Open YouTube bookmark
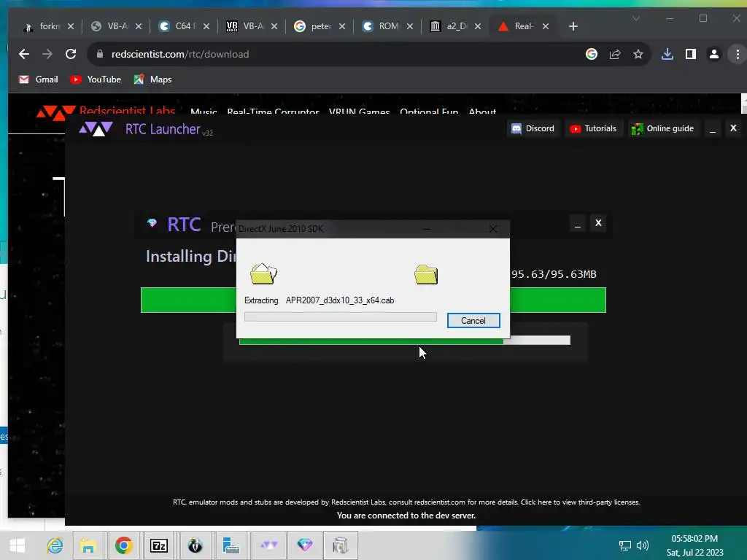The image size is (747, 560). 96,79
